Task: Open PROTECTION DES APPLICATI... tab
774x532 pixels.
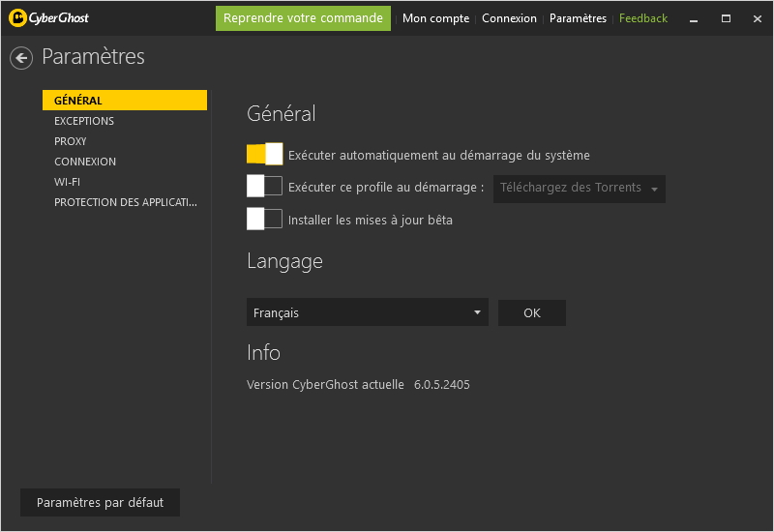Action: [126, 202]
